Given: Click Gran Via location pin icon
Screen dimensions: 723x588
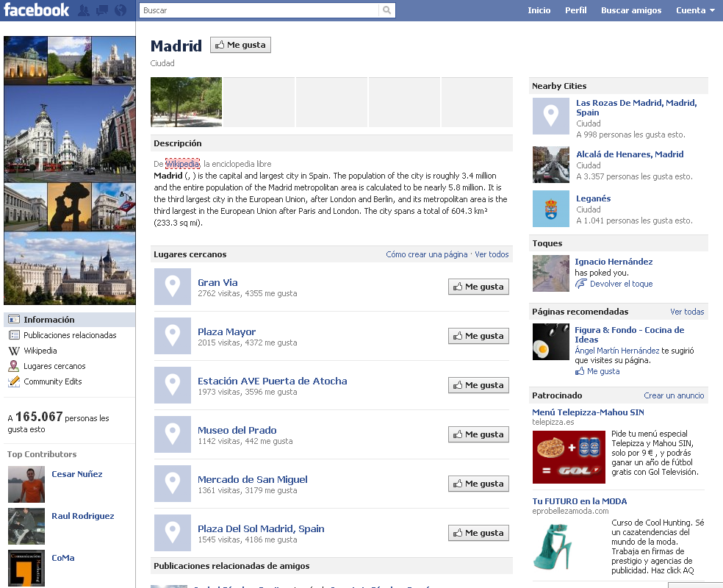Looking at the screenshot, I should pos(173,287).
